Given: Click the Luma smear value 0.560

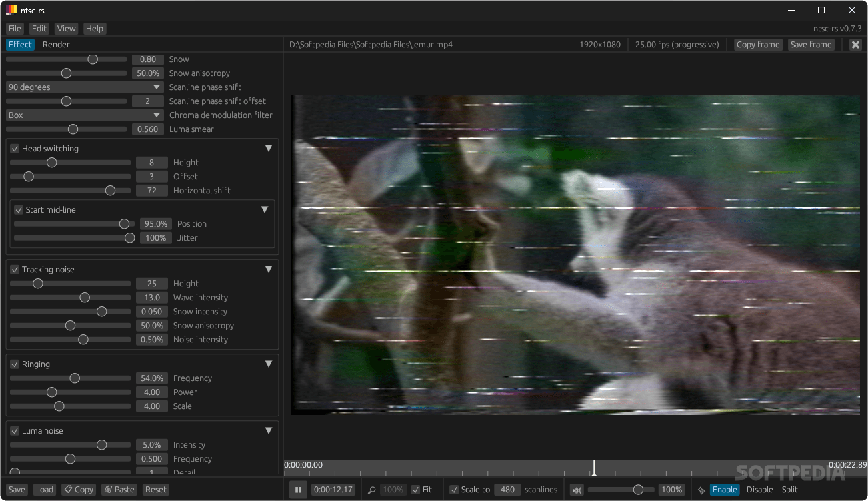Looking at the screenshot, I should coord(148,129).
